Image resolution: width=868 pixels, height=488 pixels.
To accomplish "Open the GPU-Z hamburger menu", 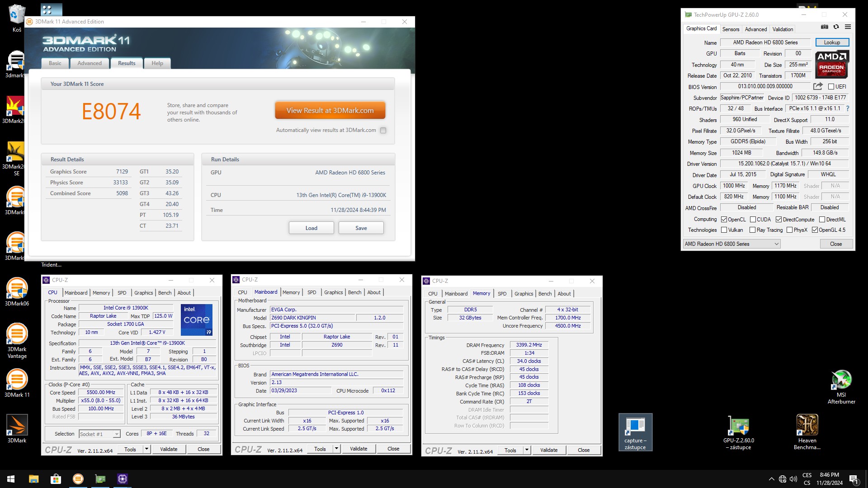I will click(848, 27).
